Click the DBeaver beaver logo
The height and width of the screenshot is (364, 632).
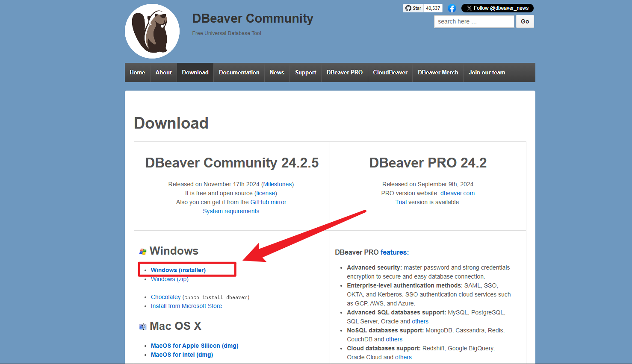[152, 31]
